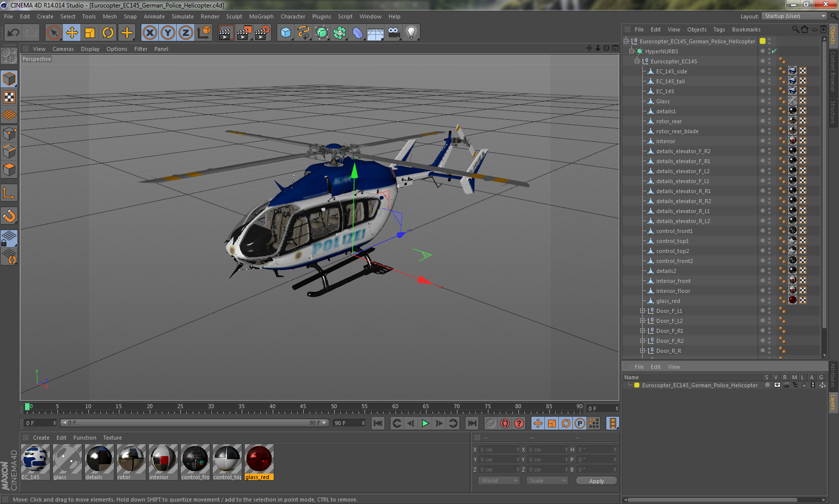Toggle Y-axis lock
Image resolution: width=839 pixels, height=504 pixels.
click(168, 33)
